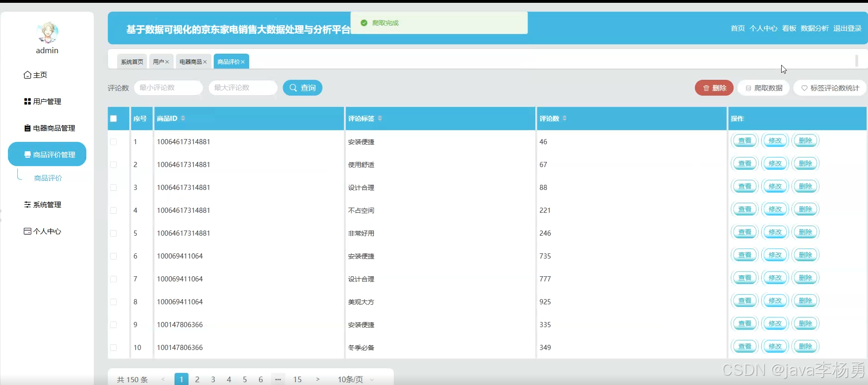Collapse 商品评价管理 sidebar menu
The width and height of the screenshot is (868, 385).
click(x=47, y=154)
